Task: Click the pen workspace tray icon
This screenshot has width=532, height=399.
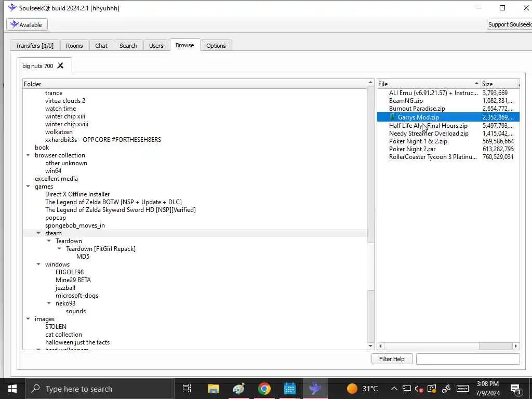Action: pyautogui.click(x=446, y=389)
